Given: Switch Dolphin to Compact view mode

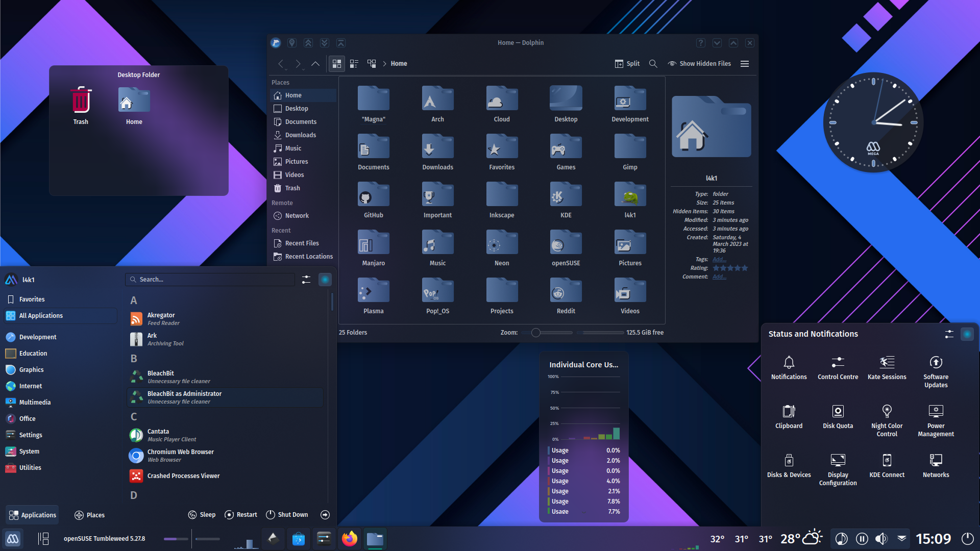Looking at the screenshot, I should click(x=354, y=64).
